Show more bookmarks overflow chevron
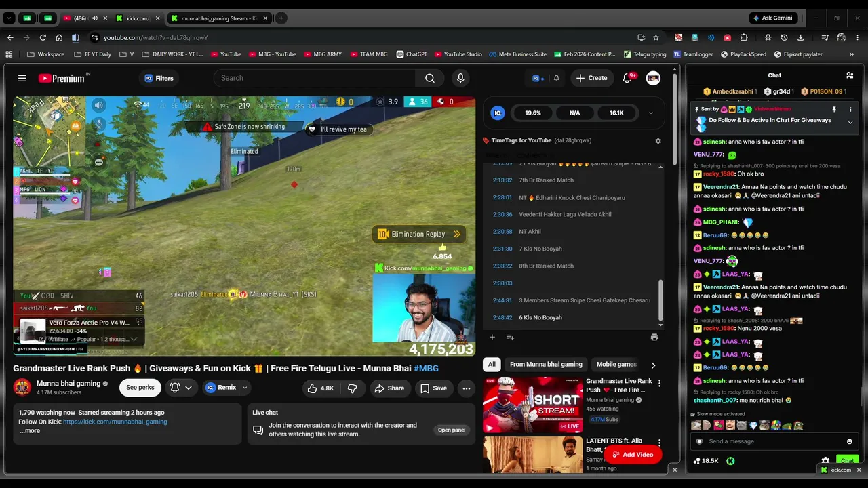 click(852, 54)
